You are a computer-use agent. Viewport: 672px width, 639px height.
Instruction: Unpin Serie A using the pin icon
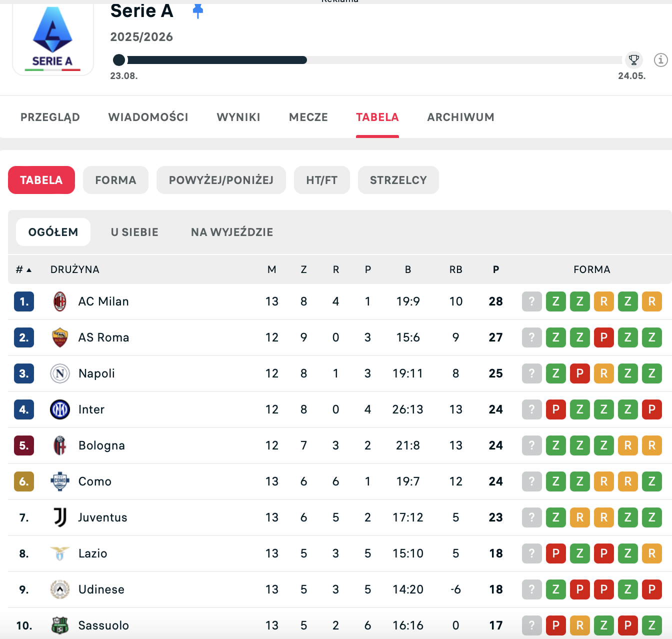(x=198, y=10)
